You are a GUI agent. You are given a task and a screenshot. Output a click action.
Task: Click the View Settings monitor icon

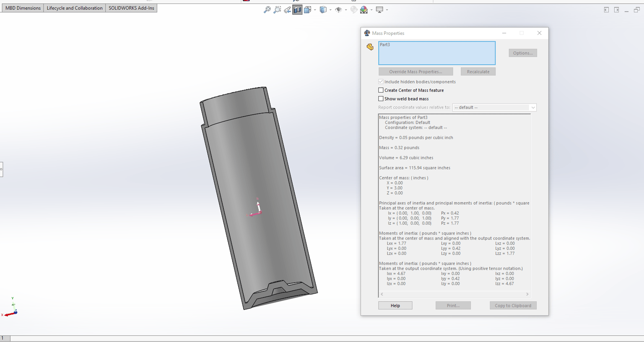pyautogui.click(x=379, y=10)
